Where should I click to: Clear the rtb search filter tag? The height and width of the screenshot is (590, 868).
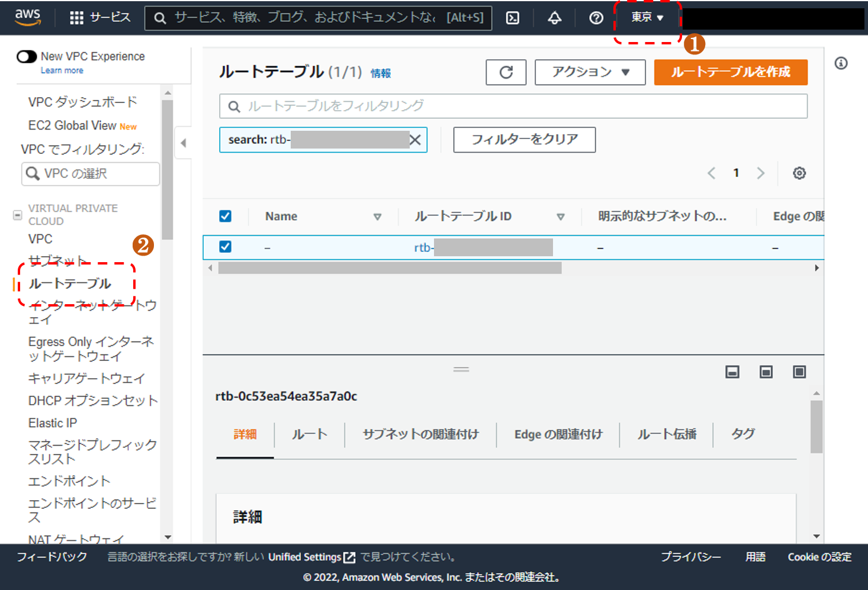coord(416,140)
